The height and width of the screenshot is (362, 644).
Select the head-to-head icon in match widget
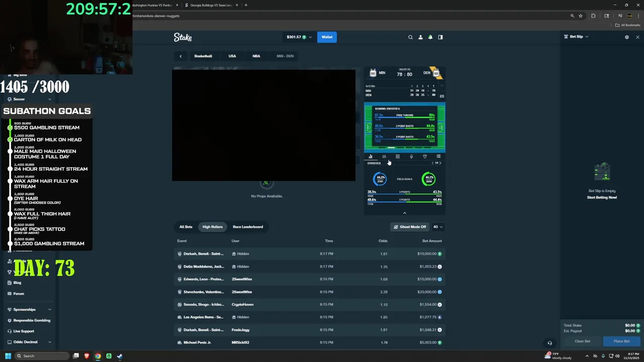(x=384, y=156)
